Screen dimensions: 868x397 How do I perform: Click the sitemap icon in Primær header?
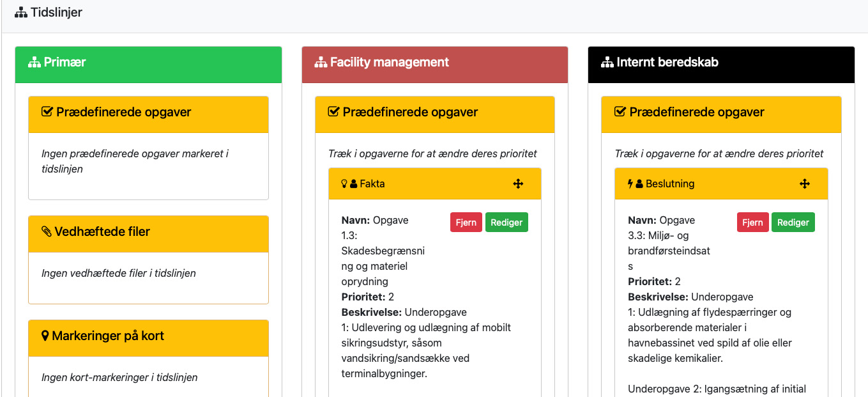[x=34, y=63]
